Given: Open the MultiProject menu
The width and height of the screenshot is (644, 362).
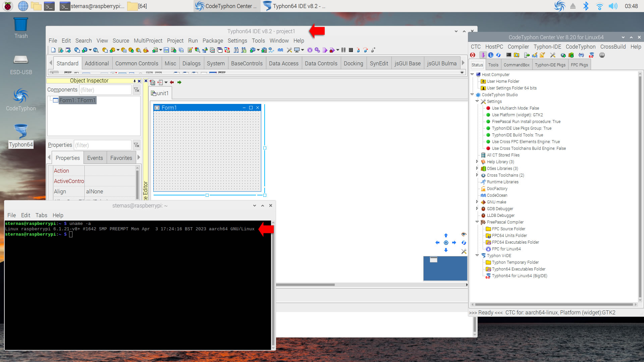Looking at the screenshot, I should 148,41.
